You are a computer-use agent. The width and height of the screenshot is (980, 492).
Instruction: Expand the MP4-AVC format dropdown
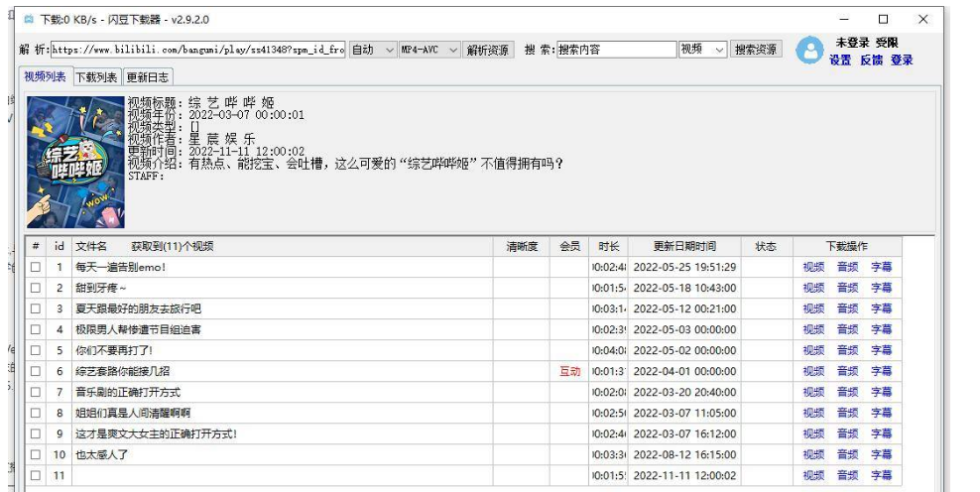click(429, 50)
